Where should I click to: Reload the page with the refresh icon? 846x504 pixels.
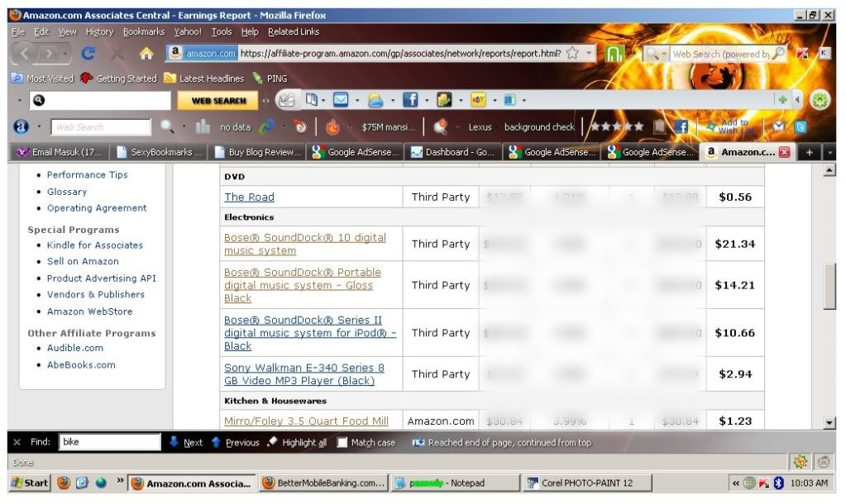88,54
